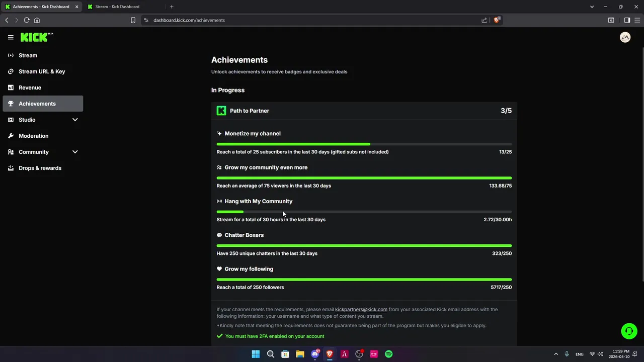The height and width of the screenshot is (362, 644).
Task: Click the Path to Partner green Kick badge
Action: (221, 111)
